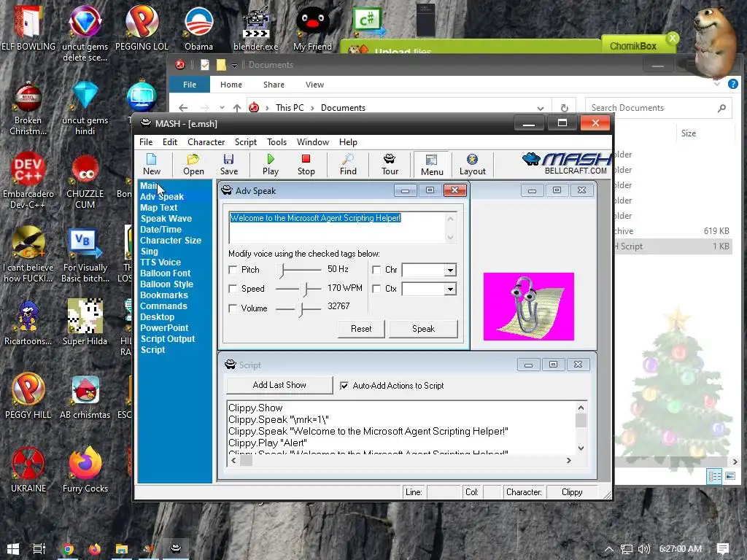
Task: Open the Windows Start menu
Action: point(13,549)
